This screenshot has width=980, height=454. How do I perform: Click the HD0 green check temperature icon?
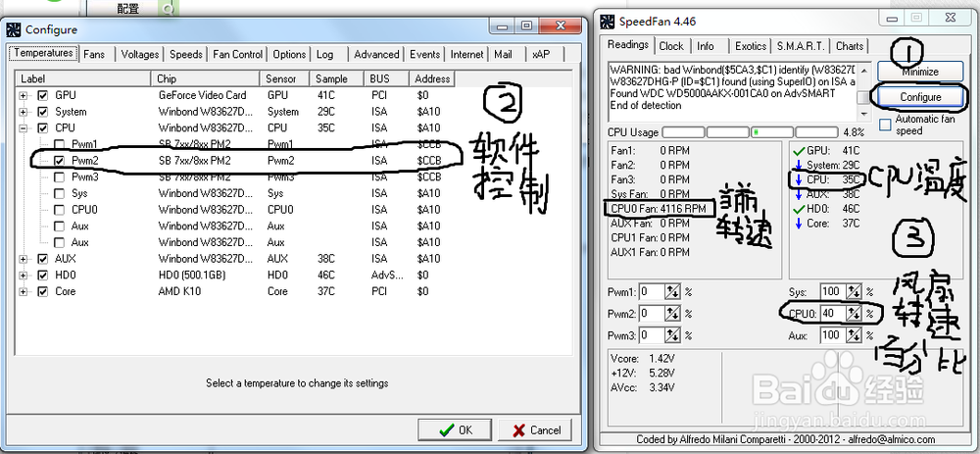[798, 209]
